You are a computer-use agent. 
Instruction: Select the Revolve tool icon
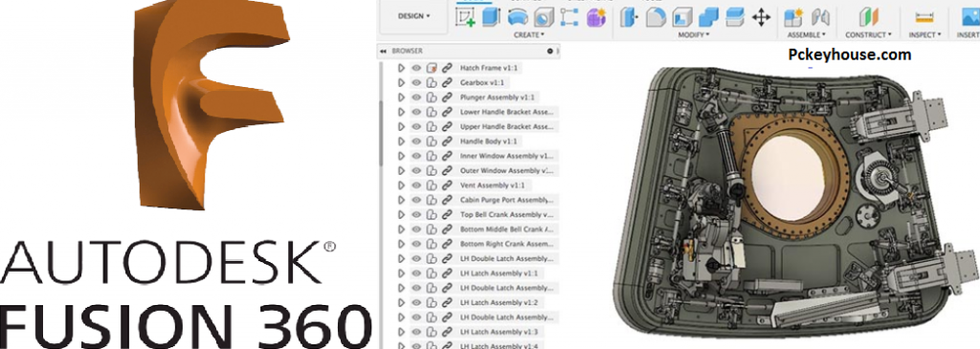pyautogui.click(x=518, y=17)
